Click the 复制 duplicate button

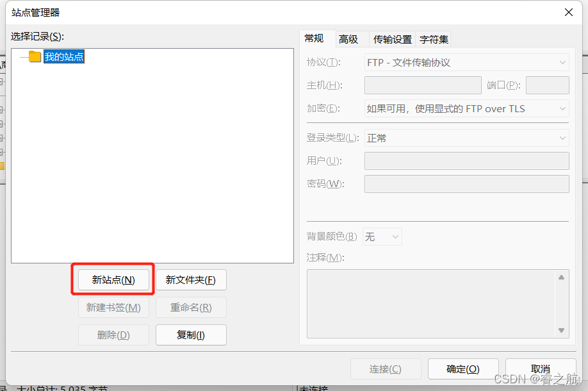tap(191, 335)
